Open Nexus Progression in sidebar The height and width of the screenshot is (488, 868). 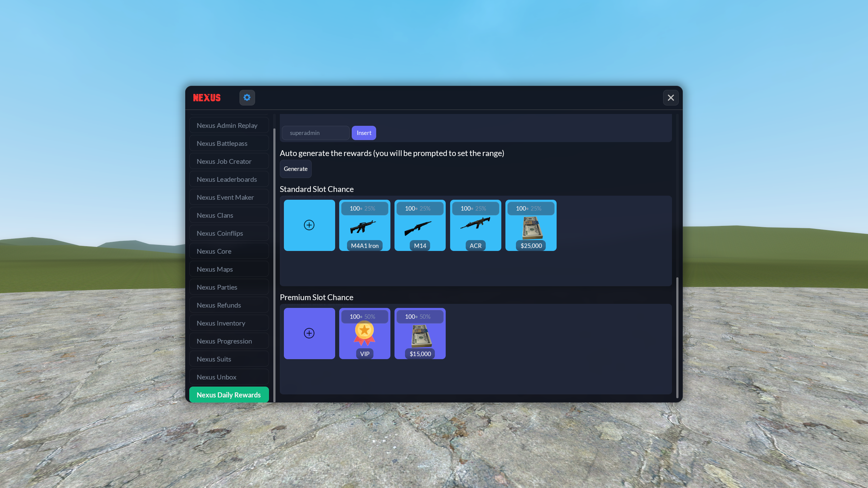point(229,341)
